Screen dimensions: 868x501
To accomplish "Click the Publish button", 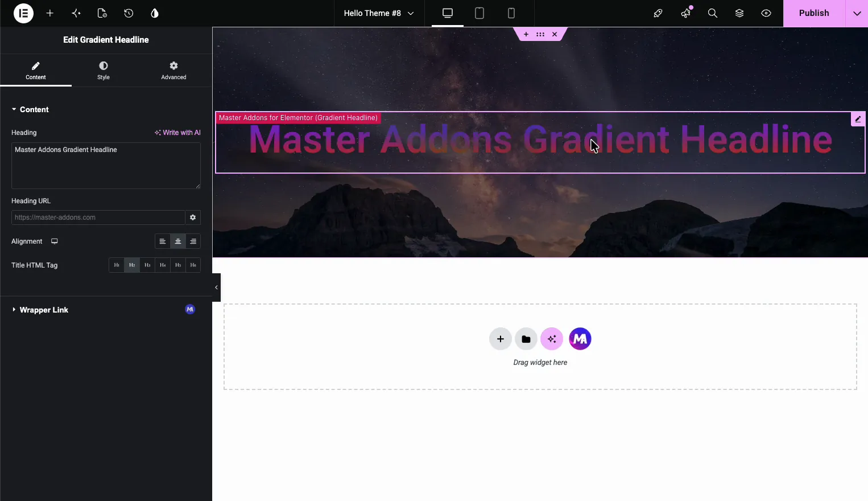I will click(x=814, y=13).
